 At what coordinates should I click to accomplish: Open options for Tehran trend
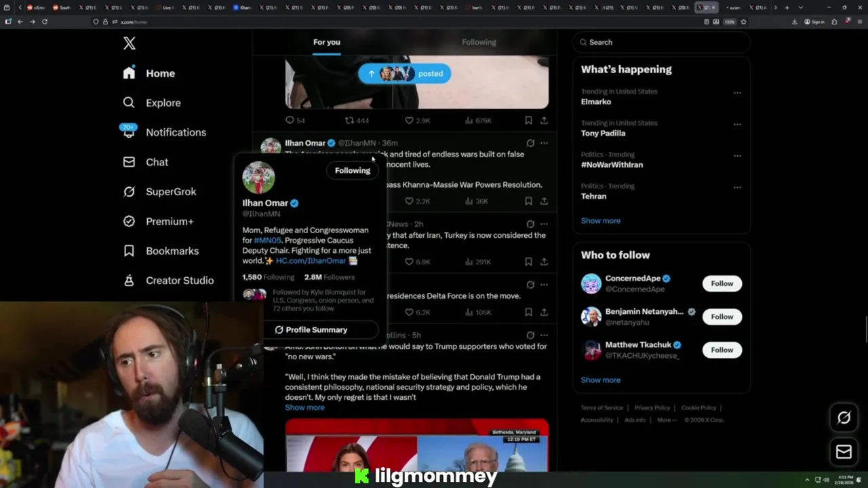pyautogui.click(x=737, y=188)
